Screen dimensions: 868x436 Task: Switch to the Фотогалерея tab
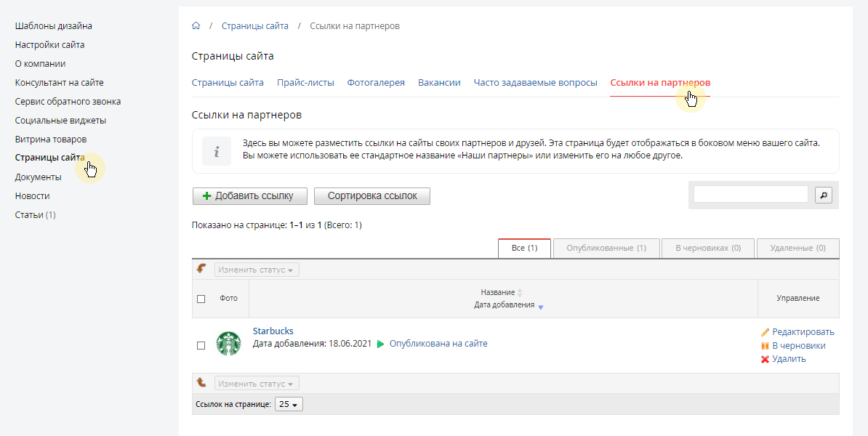point(376,83)
